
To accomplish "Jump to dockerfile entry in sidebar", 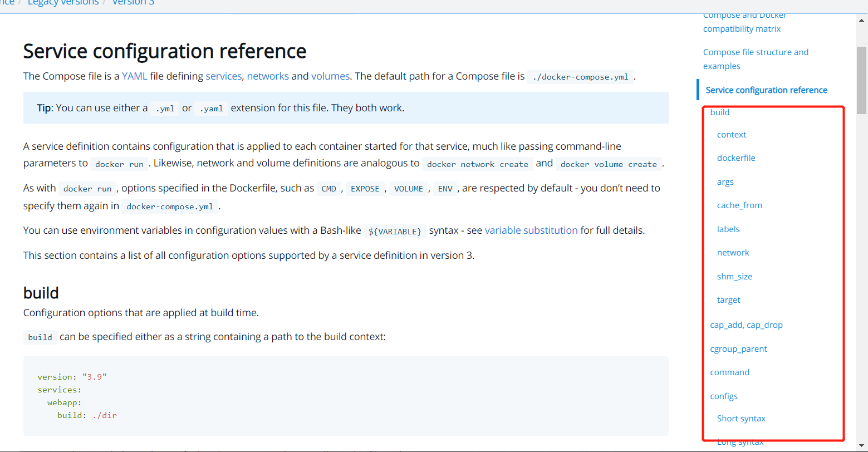I will coord(735,158).
